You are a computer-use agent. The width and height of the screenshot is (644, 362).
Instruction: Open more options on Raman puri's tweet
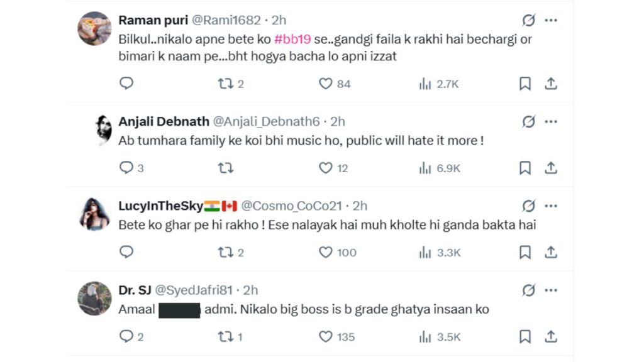(x=551, y=21)
